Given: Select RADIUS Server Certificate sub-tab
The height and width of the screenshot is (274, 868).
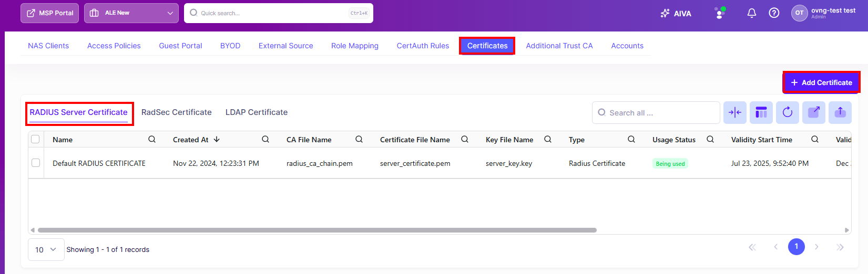Looking at the screenshot, I should coord(79,112).
